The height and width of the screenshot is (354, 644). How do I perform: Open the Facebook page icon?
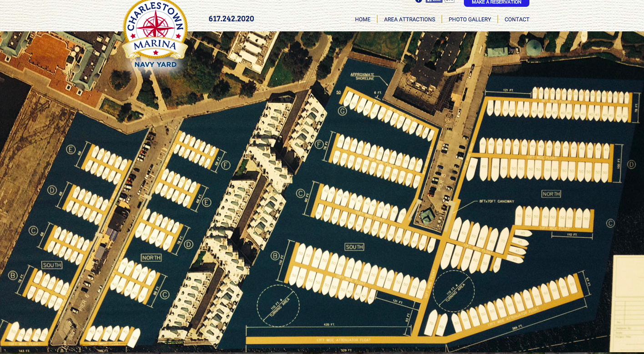(419, 1)
